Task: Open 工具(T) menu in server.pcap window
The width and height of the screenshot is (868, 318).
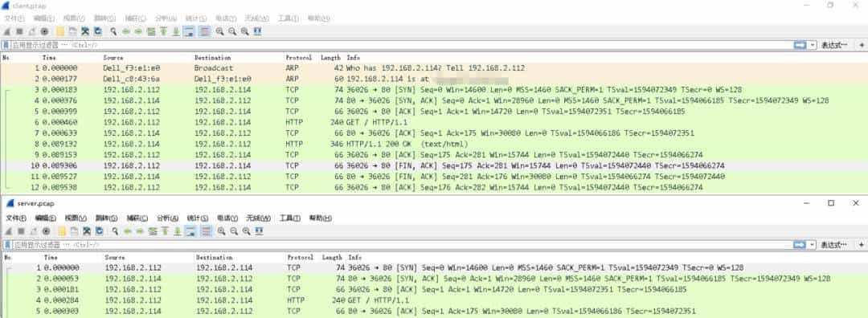Action: tap(290, 218)
